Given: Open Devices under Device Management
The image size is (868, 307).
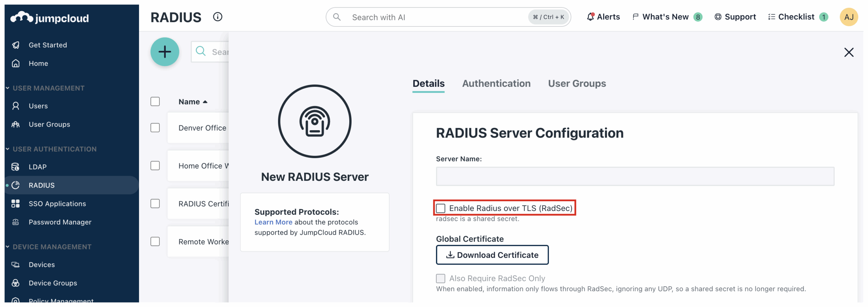Looking at the screenshot, I should click(41, 265).
